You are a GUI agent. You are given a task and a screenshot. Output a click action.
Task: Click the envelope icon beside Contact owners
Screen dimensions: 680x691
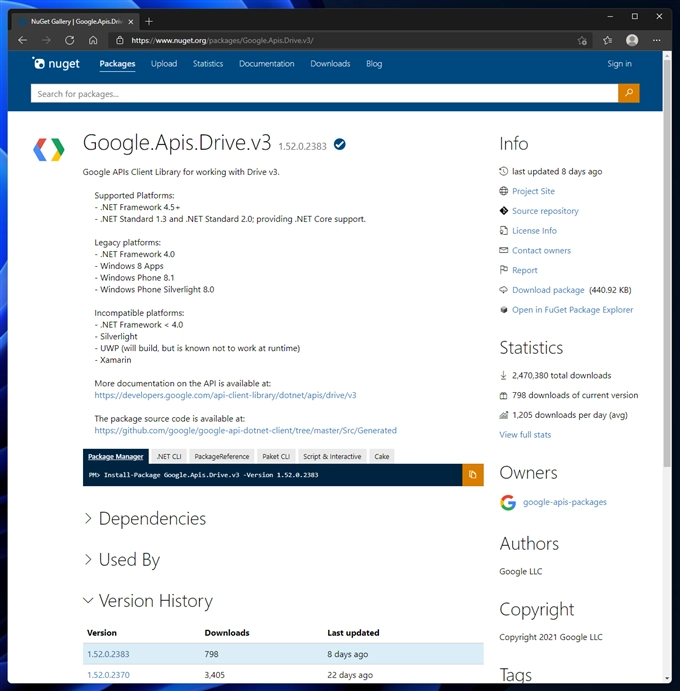503,250
